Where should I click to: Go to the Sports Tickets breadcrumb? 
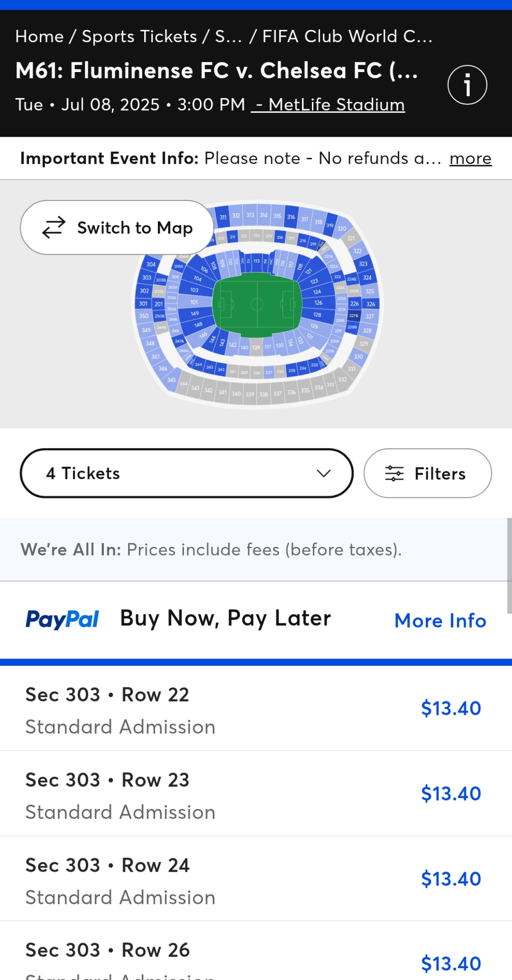[139, 36]
